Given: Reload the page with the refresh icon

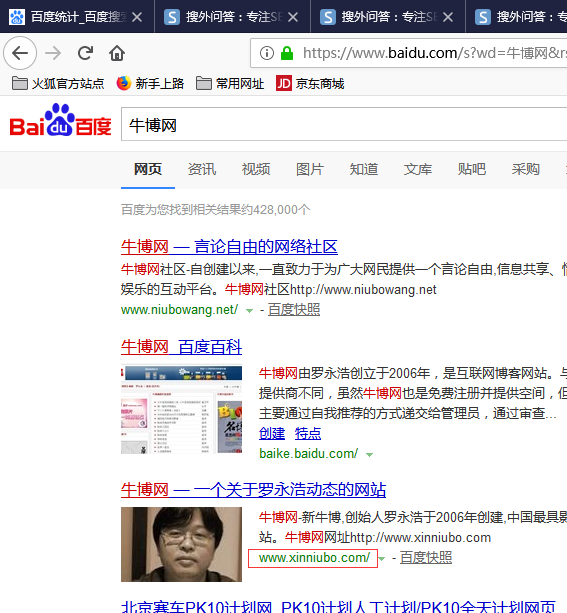Looking at the screenshot, I should click(x=85, y=53).
